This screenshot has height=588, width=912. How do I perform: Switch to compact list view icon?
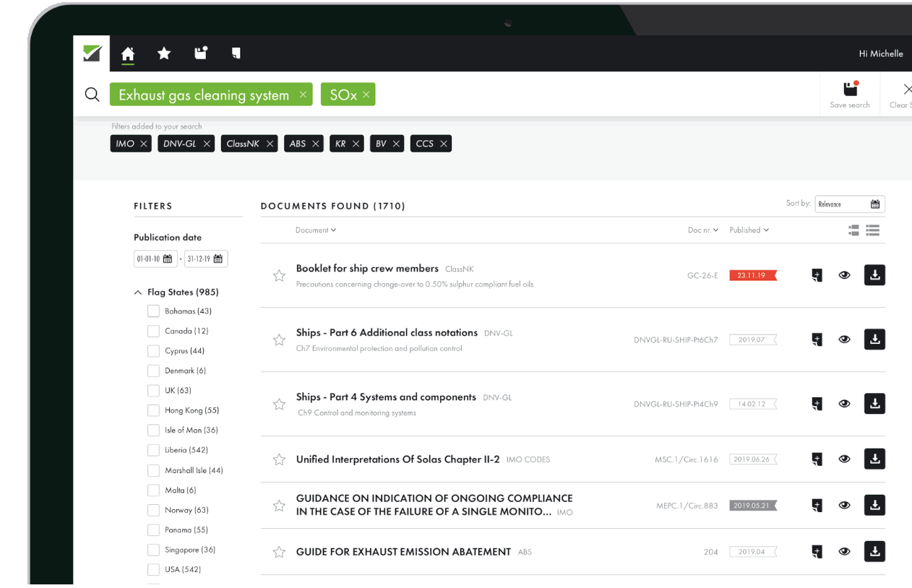[873, 230]
